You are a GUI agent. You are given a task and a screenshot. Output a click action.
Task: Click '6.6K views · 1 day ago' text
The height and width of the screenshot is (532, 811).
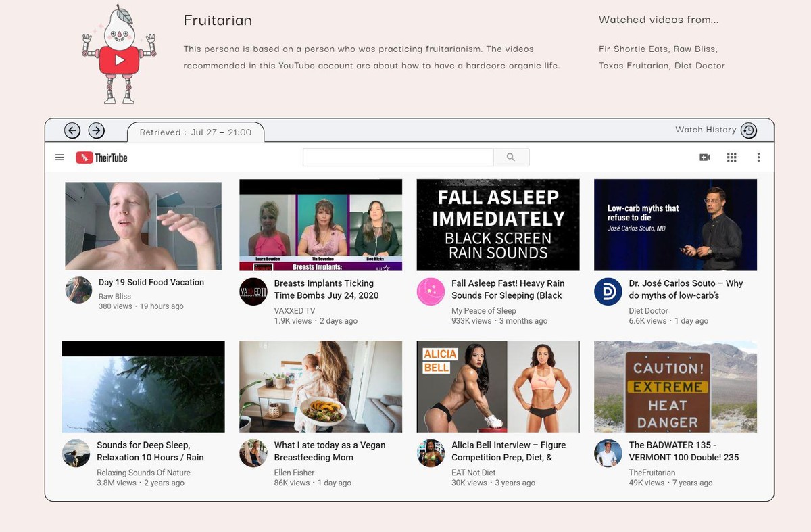668,321
